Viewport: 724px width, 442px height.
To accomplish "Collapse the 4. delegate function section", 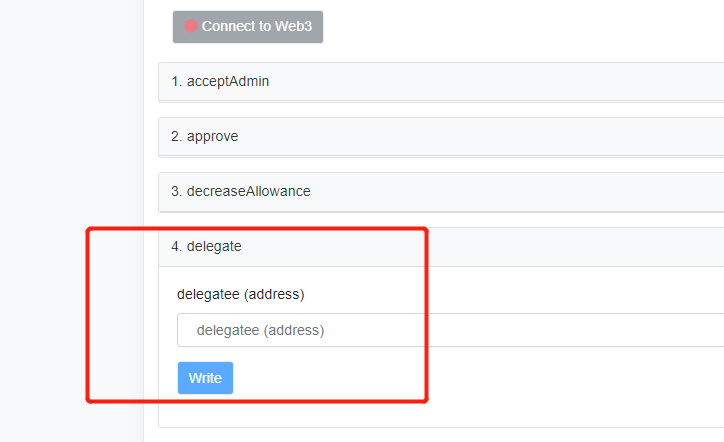I will 441,247.
